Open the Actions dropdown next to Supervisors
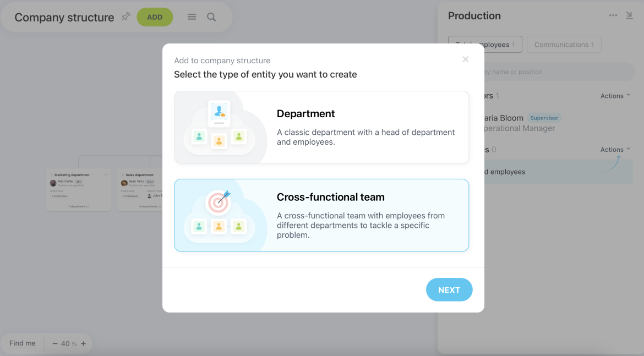644x356 pixels. point(615,95)
